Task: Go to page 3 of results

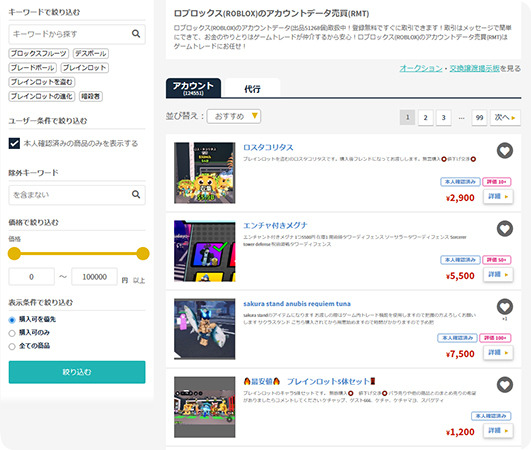Action: 443,117
